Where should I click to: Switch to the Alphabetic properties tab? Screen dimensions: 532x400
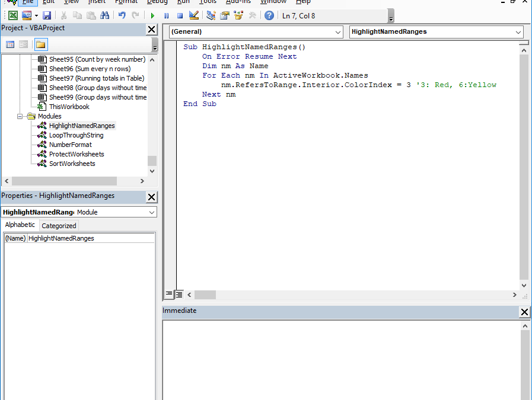(20, 225)
